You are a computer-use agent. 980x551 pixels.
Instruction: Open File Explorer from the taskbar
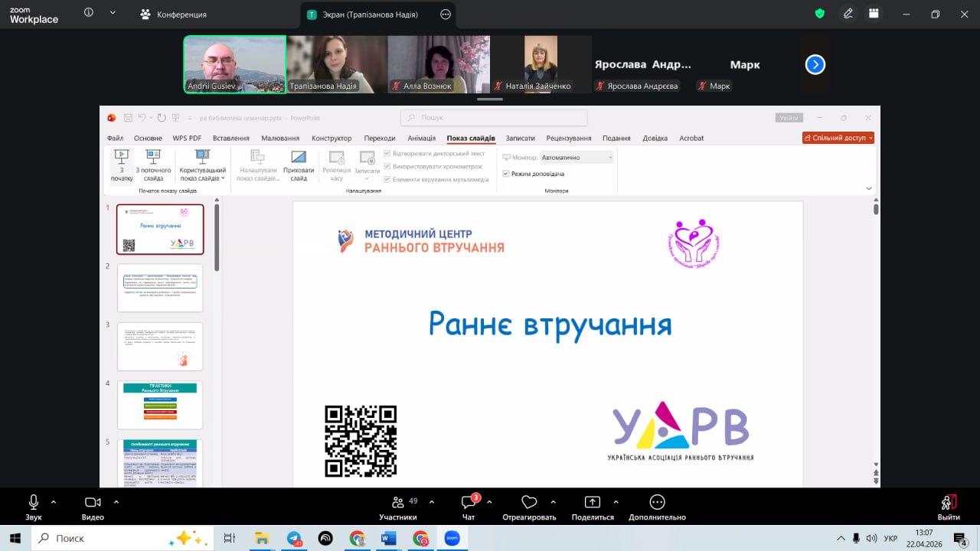click(x=261, y=538)
